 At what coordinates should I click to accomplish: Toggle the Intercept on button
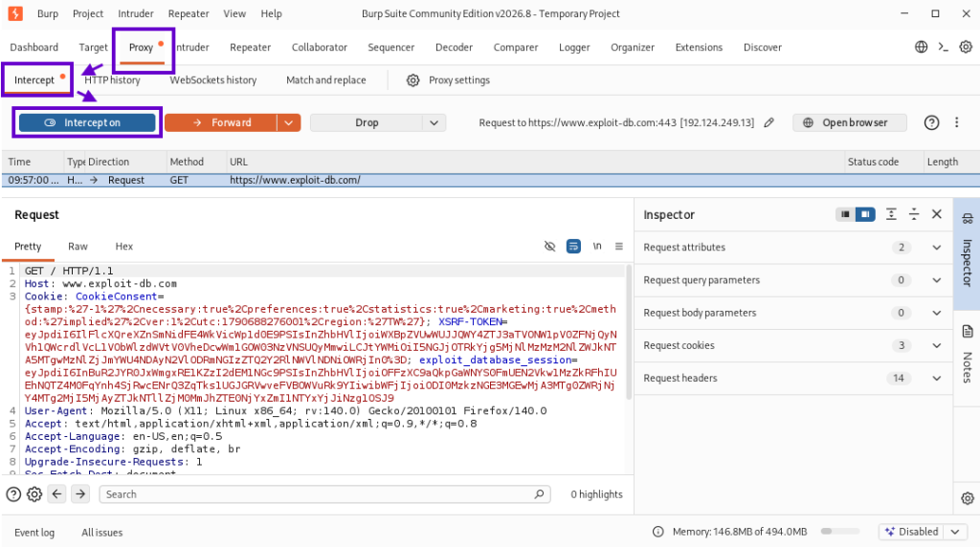coord(87,122)
